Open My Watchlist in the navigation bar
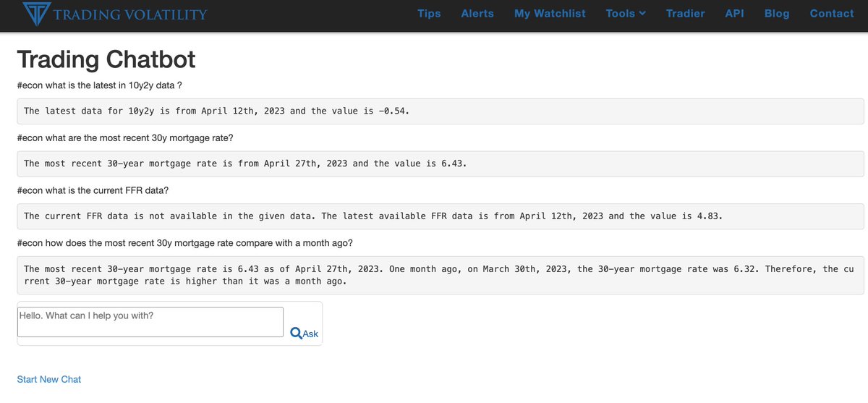The height and width of the screenshot is (403, 868). 550,14
